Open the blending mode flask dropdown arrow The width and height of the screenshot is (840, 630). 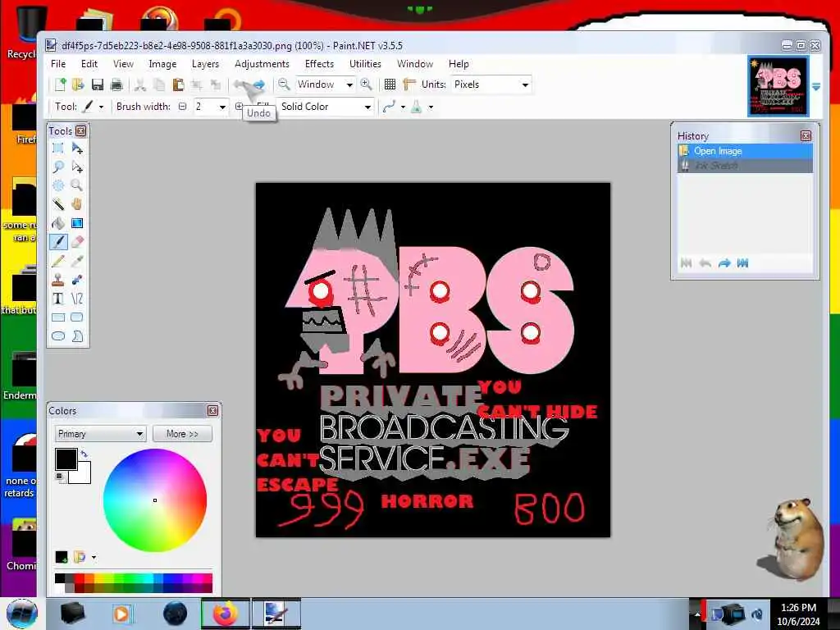point(431,107)
